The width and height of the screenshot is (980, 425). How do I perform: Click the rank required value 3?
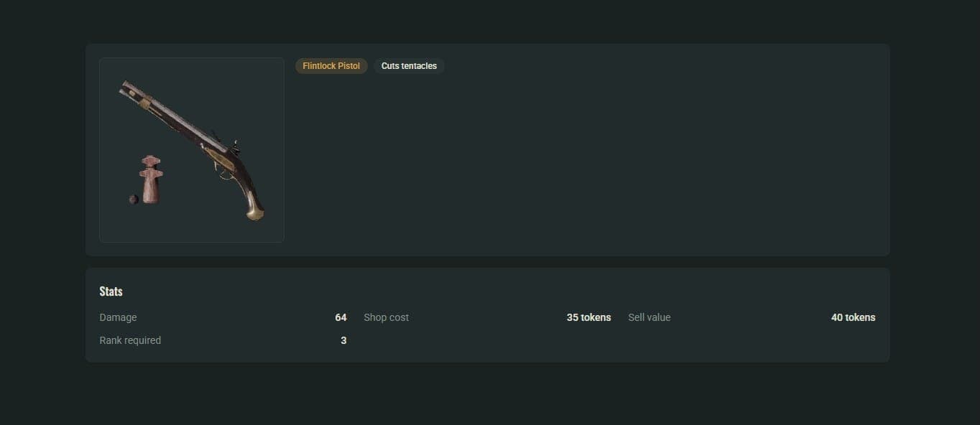pyautogui.click(x=343, y=340)
